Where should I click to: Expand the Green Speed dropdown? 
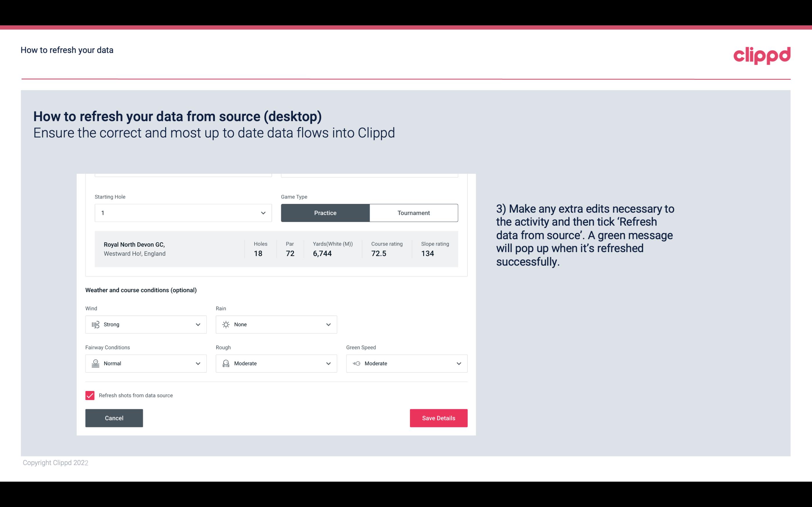(458, 363)
